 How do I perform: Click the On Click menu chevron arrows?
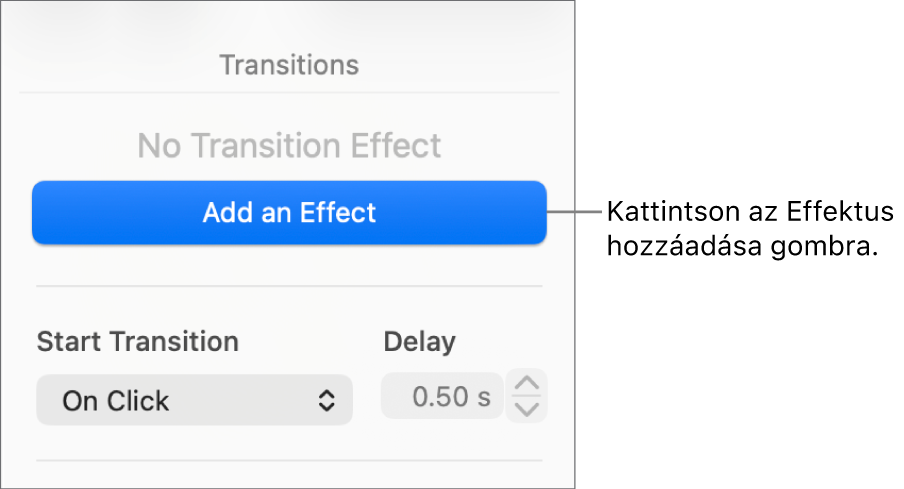click(x=326, y=401)
